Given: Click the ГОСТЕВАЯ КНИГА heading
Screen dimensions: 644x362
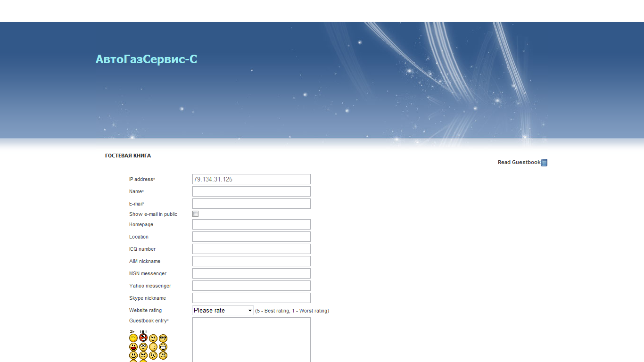Looking at the screenshot, I should pos(128,156).
